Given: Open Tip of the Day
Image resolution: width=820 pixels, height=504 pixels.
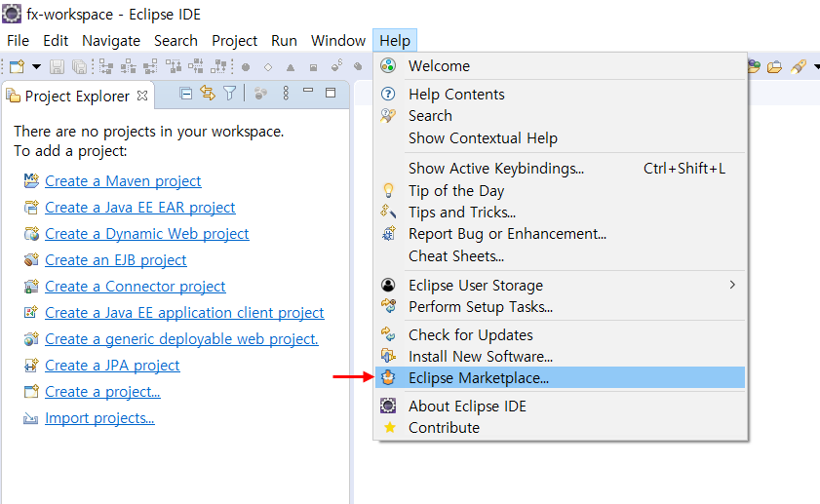Looking at the screenshot, I should [x=560, y=190].
